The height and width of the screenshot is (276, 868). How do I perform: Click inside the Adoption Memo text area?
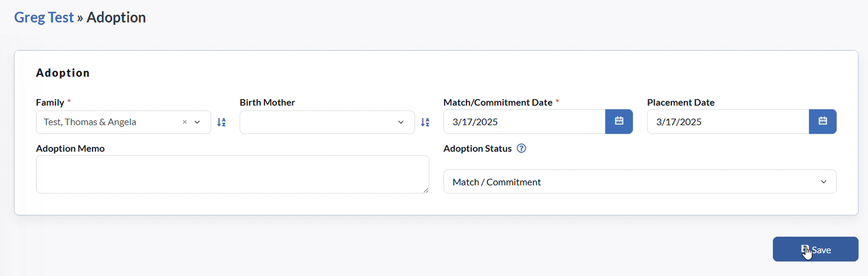click(x=232, y=175)
